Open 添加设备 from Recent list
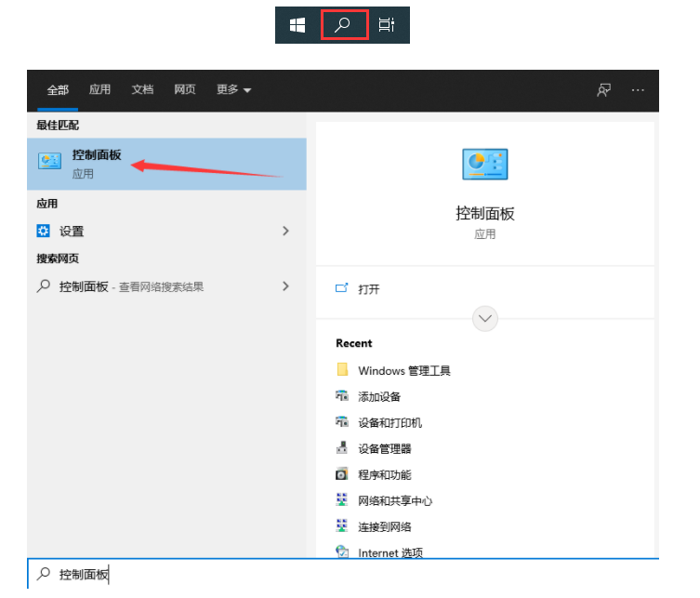This screenshot has height=598, width=700. (x=379, y=396)
